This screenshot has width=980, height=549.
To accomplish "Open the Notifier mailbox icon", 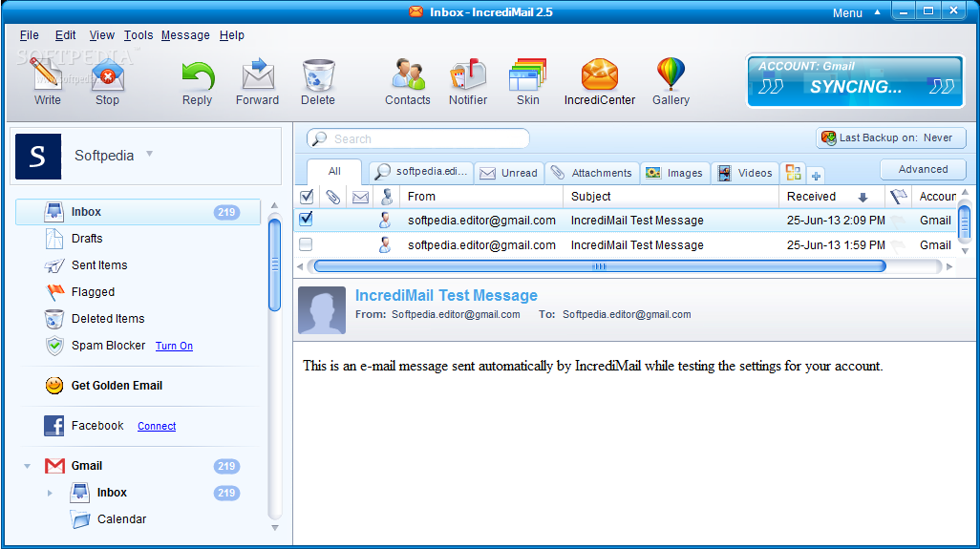I will pos(467,74).
